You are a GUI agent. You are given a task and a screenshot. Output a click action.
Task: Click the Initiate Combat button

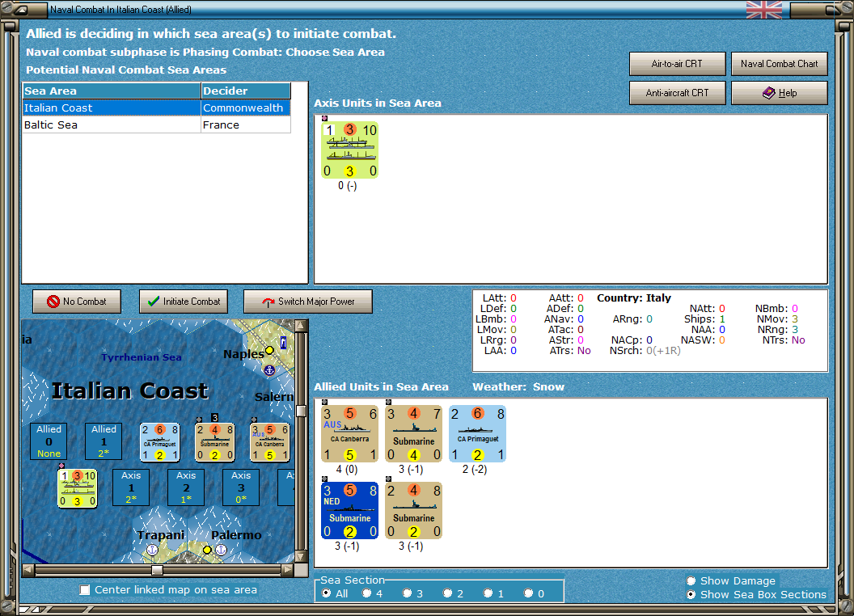[184, 302]
